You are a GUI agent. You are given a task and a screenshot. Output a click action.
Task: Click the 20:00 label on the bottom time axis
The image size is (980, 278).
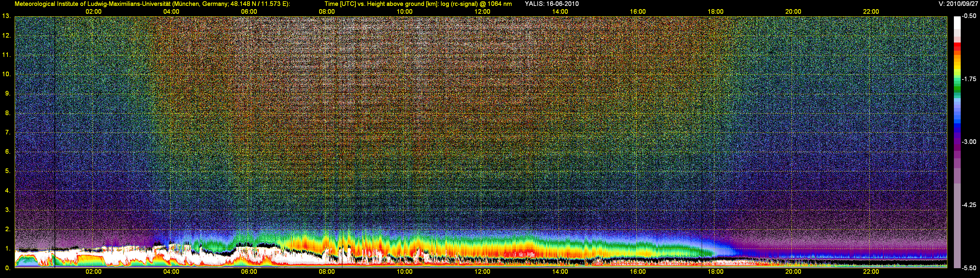click(x=793, y=272)
